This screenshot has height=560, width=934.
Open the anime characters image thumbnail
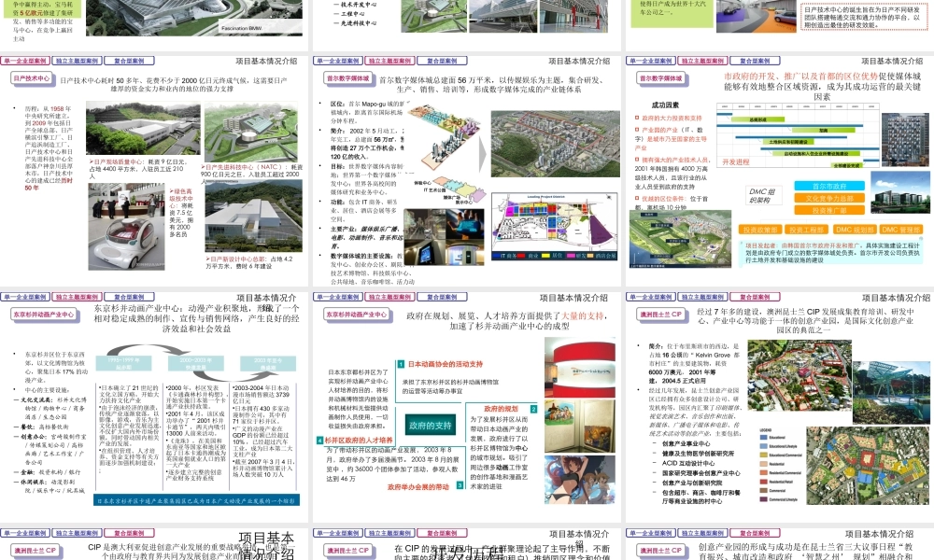tap(580, 481)
